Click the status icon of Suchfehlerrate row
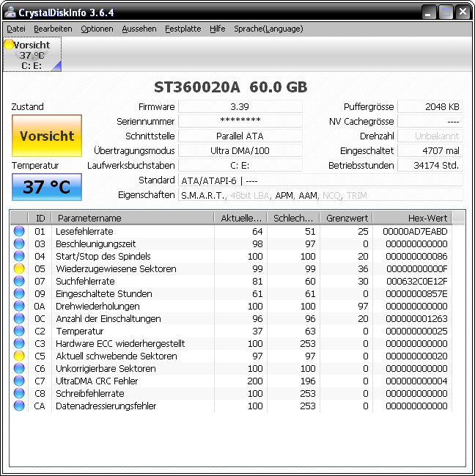Image resolution: width=475 pixels, height=476 pixels. (x=19, y=281)
